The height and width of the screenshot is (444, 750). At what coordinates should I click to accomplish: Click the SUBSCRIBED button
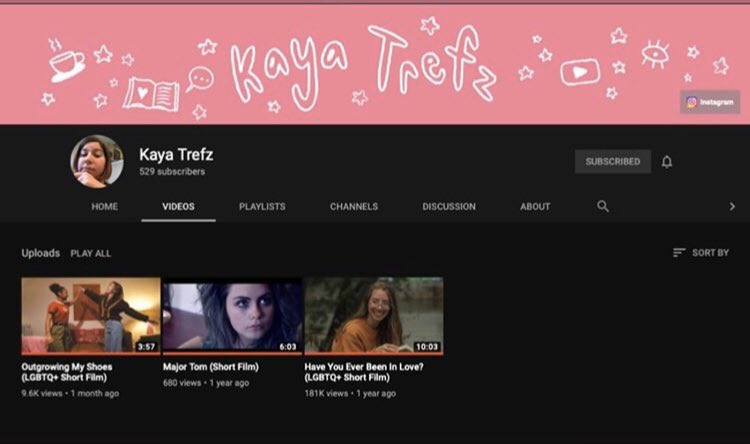[613, 162]
